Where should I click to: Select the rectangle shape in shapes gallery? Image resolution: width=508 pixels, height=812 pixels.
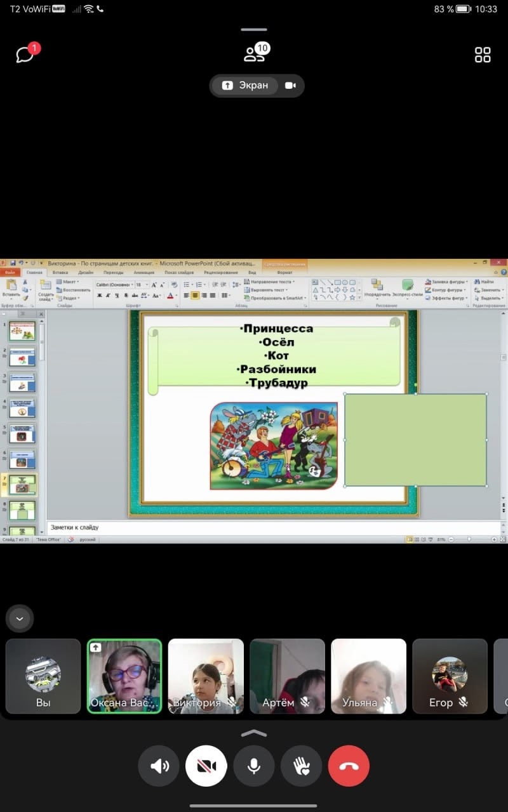338,282
